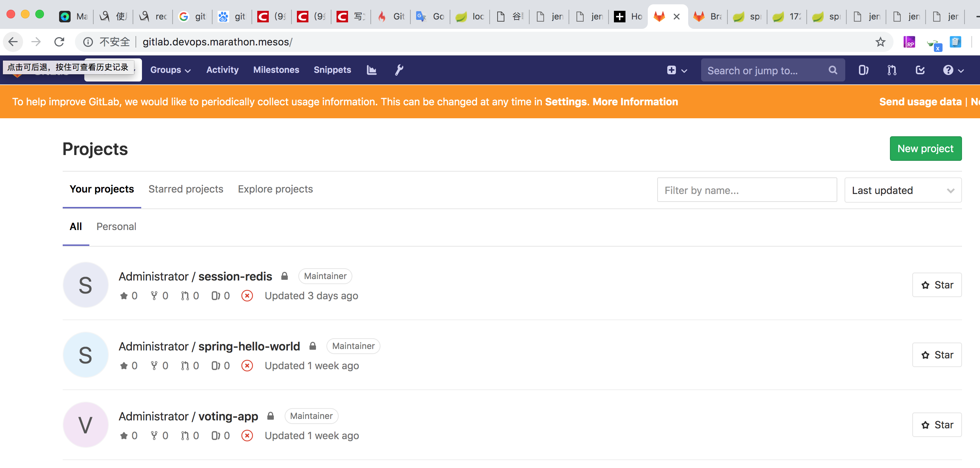Open merge requests icon in navbar

pyautogui.click(x=892, y=70)
